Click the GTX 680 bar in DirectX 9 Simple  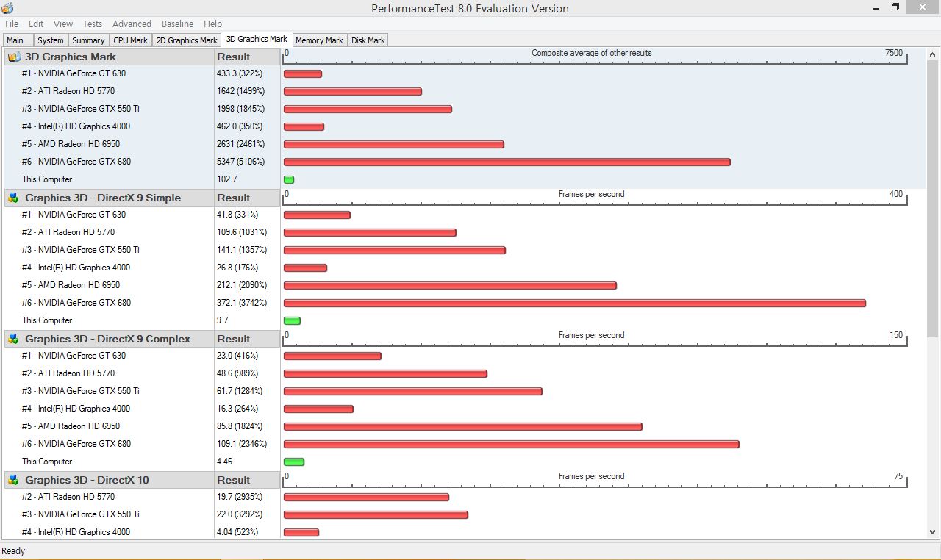(x=574, y=303)
